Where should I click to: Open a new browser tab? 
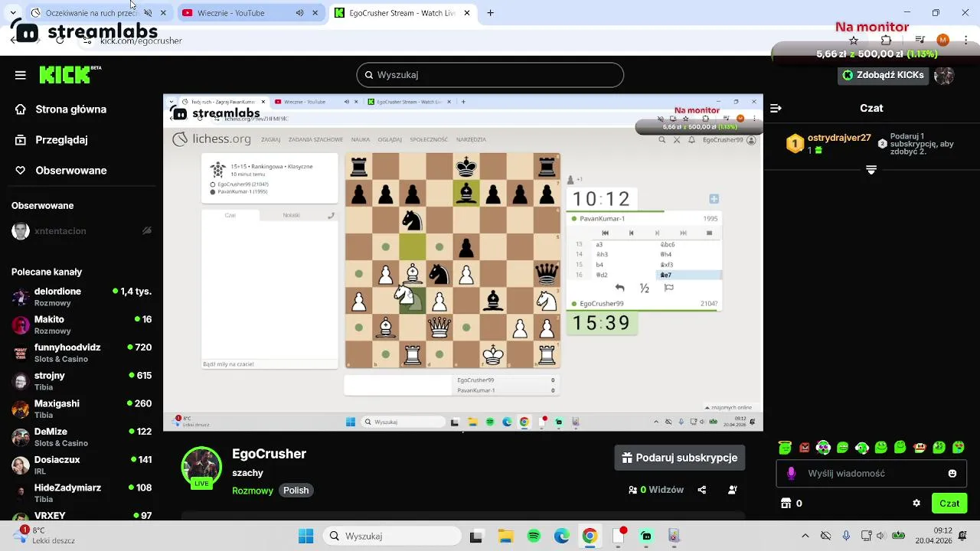[491, 13]
